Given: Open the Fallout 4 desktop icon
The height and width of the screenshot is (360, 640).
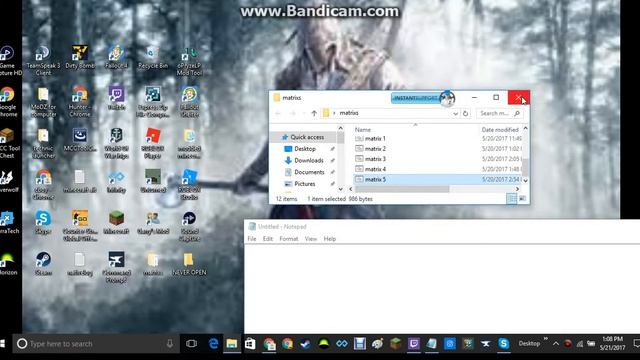Looking at the screenshot, I should click(116, 57).
